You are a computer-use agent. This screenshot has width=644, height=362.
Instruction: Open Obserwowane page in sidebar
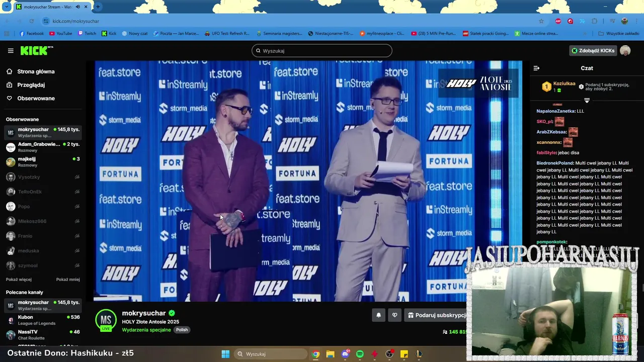(36, 98)
